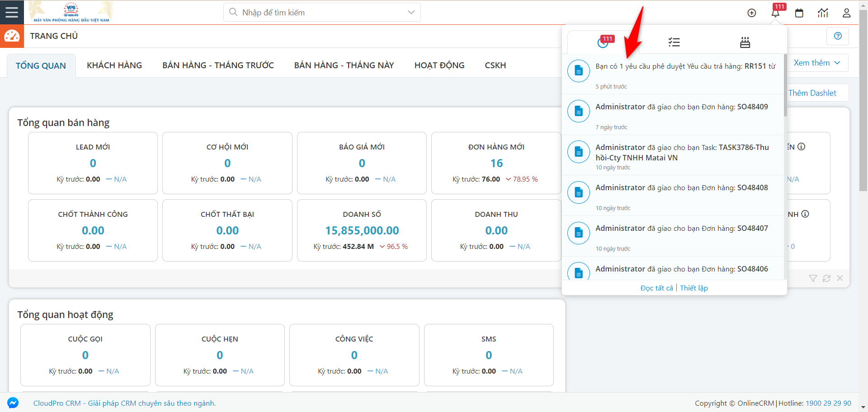Click the info icon next to NH
The image size is (868, 412).
(x=805, y=214)
